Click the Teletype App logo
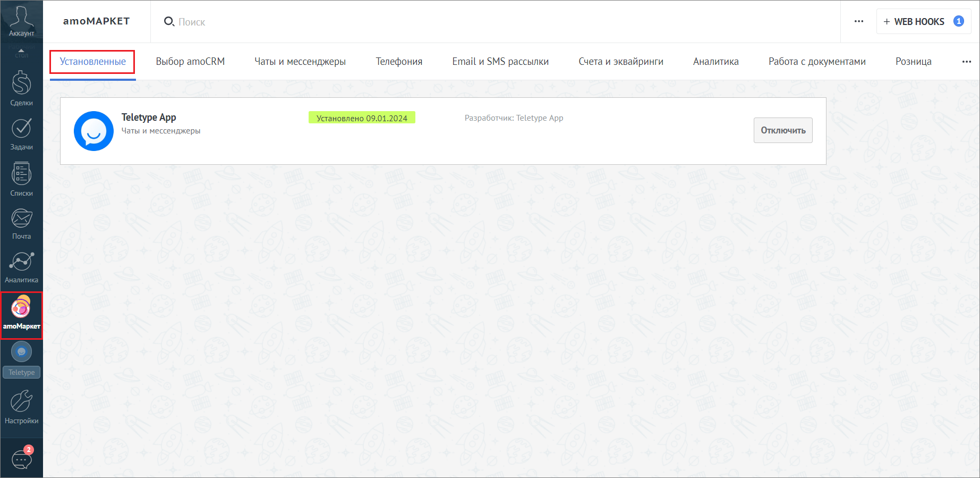 tap(93, 131)
